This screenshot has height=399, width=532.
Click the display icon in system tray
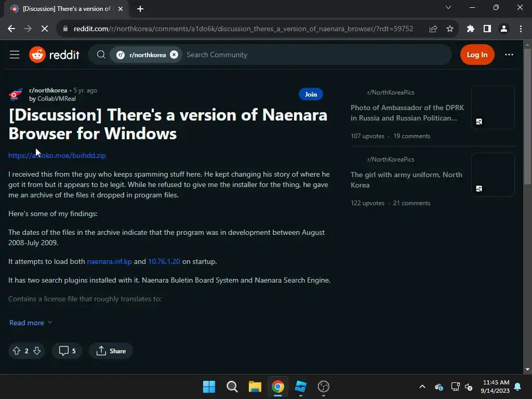[x=455, y=387]
